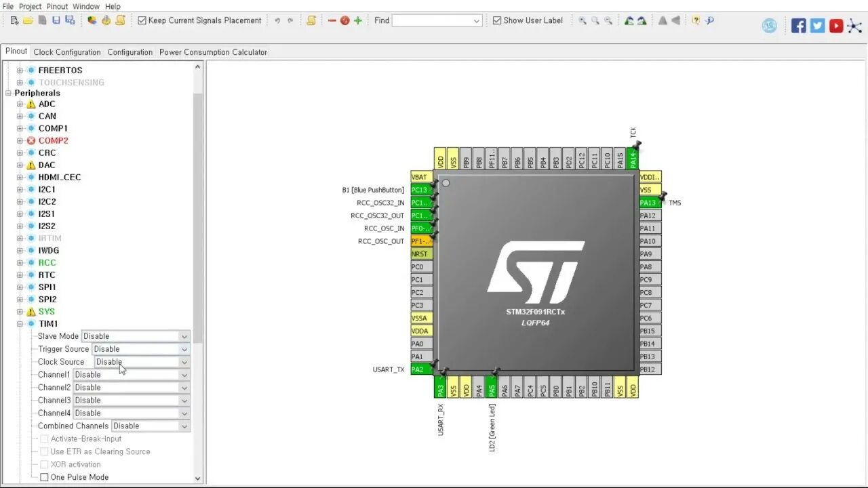
Task: Click the gray triangle flip horizontal icon
Action: pos(675,20)
